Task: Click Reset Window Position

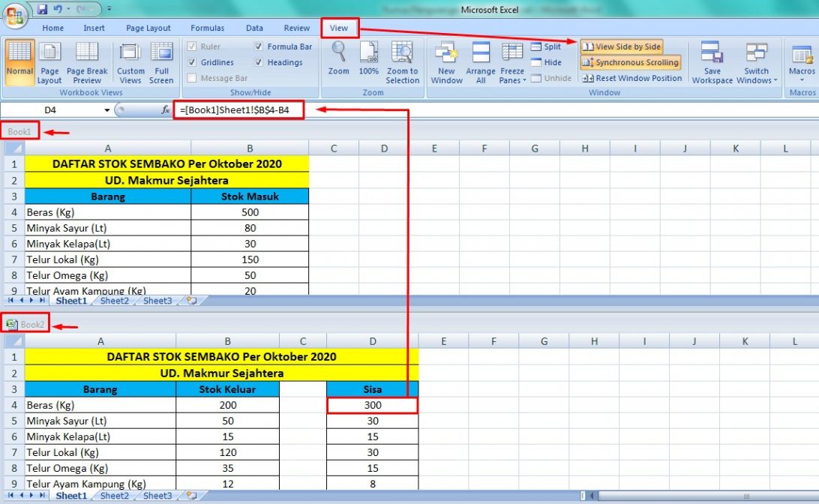Action: pos(632,78)
